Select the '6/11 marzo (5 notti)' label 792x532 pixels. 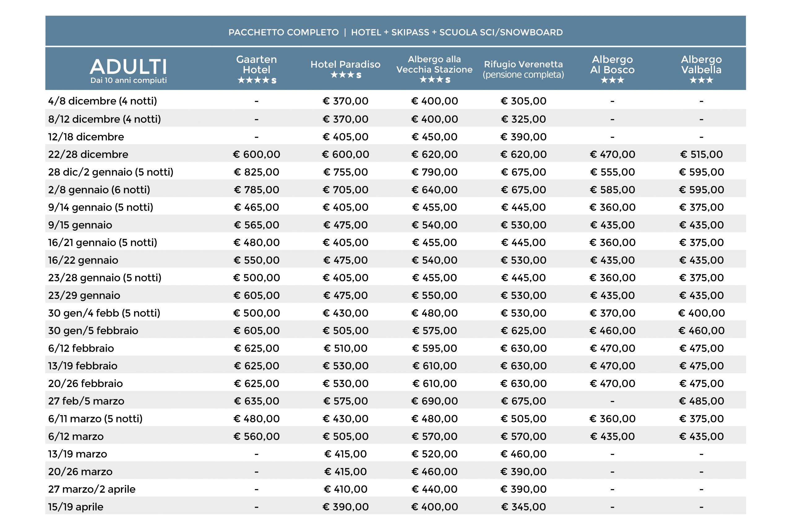pyautogui.click(x=95, y=419)
